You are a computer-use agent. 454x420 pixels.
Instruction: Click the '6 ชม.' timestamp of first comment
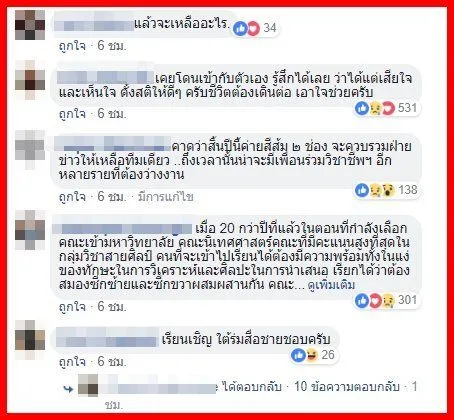112,46
